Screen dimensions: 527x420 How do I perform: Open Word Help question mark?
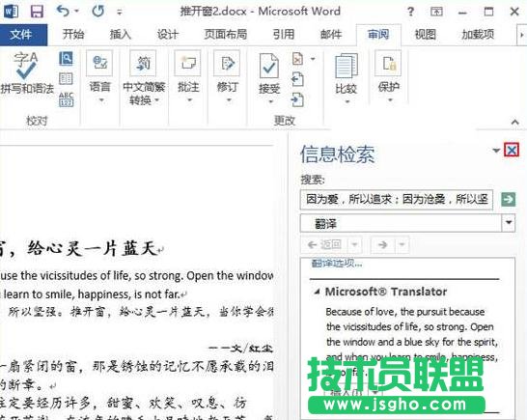pyautogui.click(x=410, y=12)
